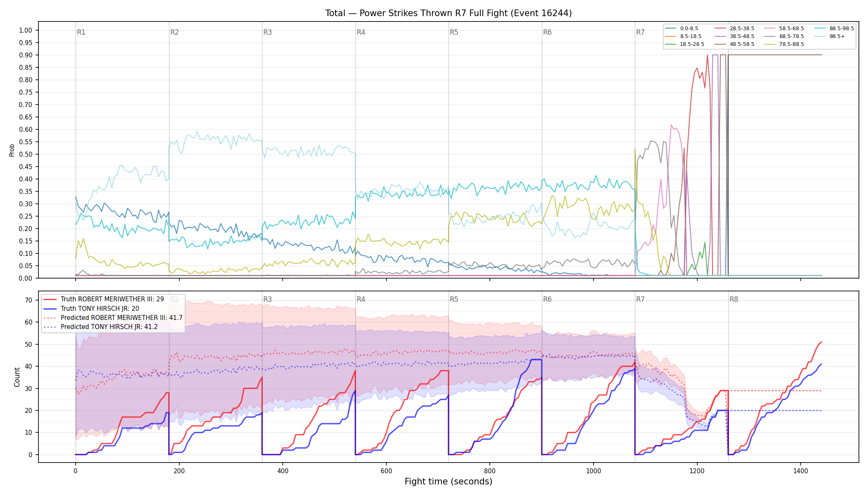Image resolution: width=868 pixels, height=496 pixels.
Task: Click the 400 tick on the fight time axis
Action: 283,471
